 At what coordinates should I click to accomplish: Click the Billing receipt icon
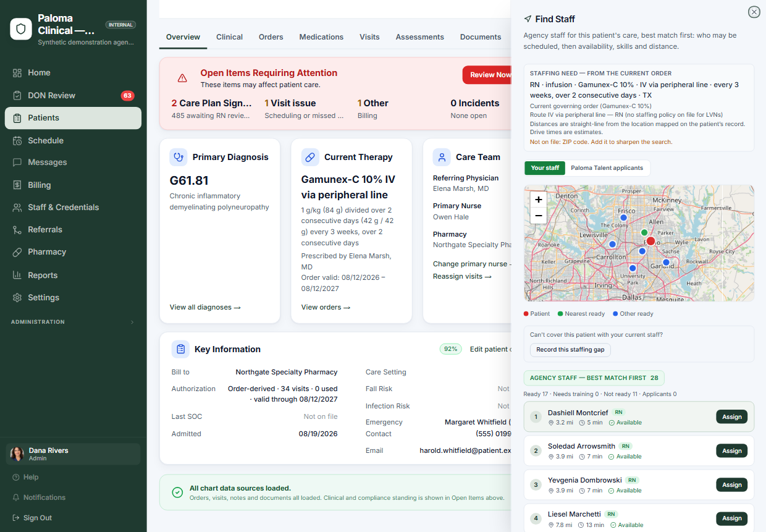17,185
